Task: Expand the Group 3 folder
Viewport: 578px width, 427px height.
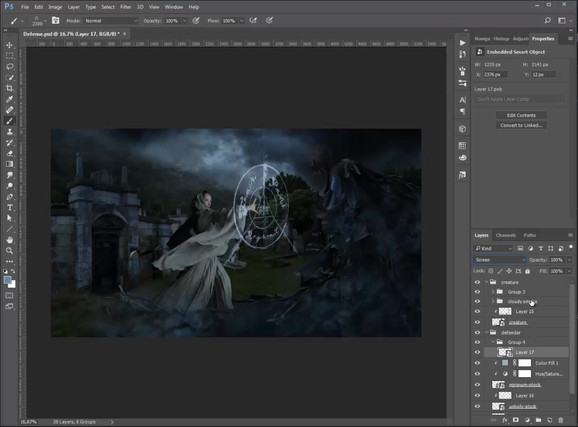Action: 493,292
